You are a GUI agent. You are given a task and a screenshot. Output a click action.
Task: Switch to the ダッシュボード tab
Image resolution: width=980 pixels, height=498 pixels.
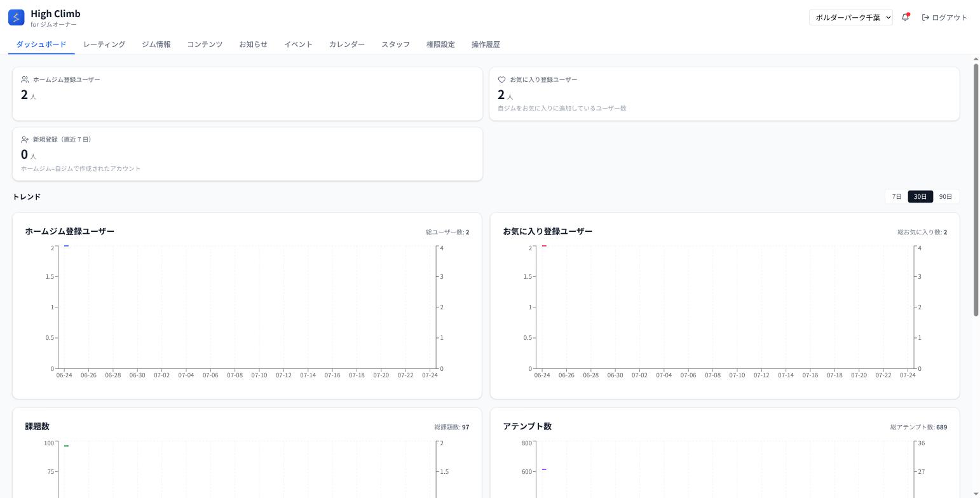(41, 44)
